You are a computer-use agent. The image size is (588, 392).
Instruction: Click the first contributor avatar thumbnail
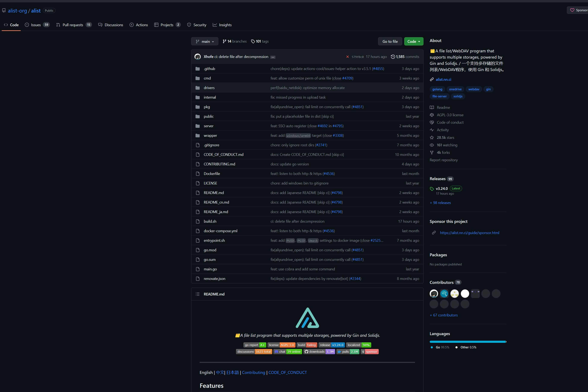coord(434,294)
